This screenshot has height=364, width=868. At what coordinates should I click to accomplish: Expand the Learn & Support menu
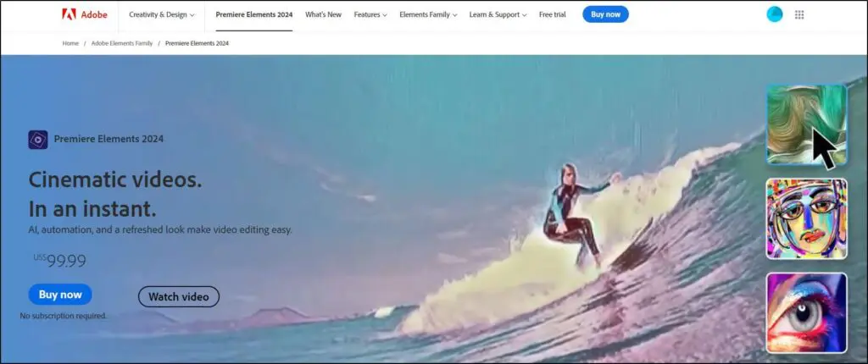click(x=498, y=15)
